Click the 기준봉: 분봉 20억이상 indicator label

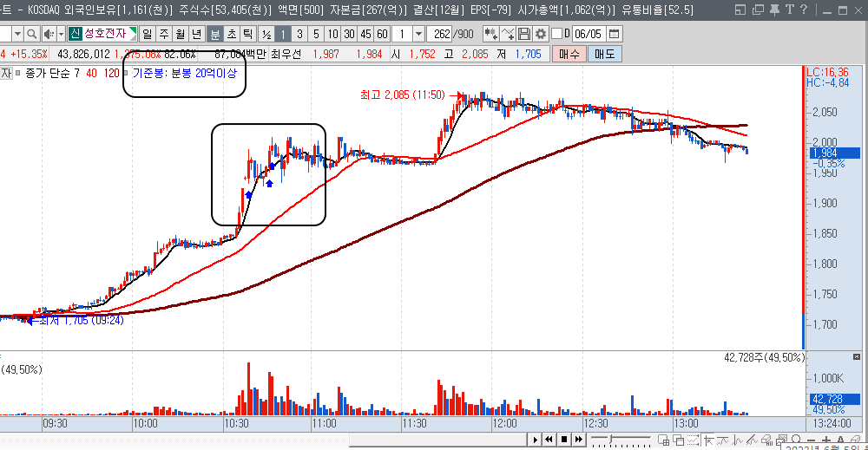tap(184, 73)
